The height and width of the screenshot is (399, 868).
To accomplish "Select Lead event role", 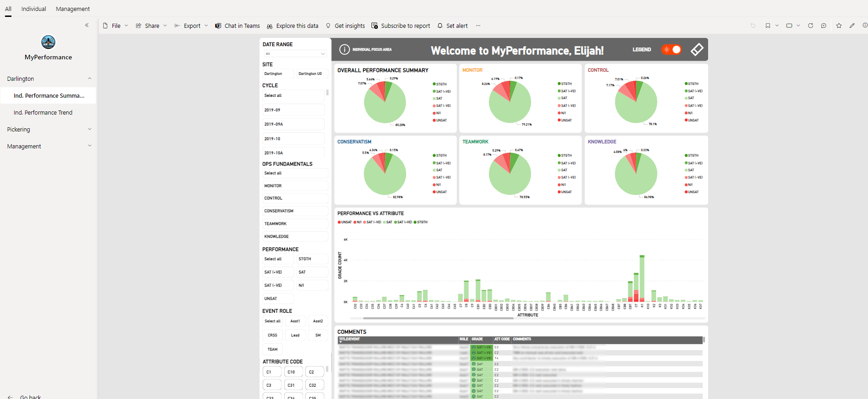I will [295, 335].
